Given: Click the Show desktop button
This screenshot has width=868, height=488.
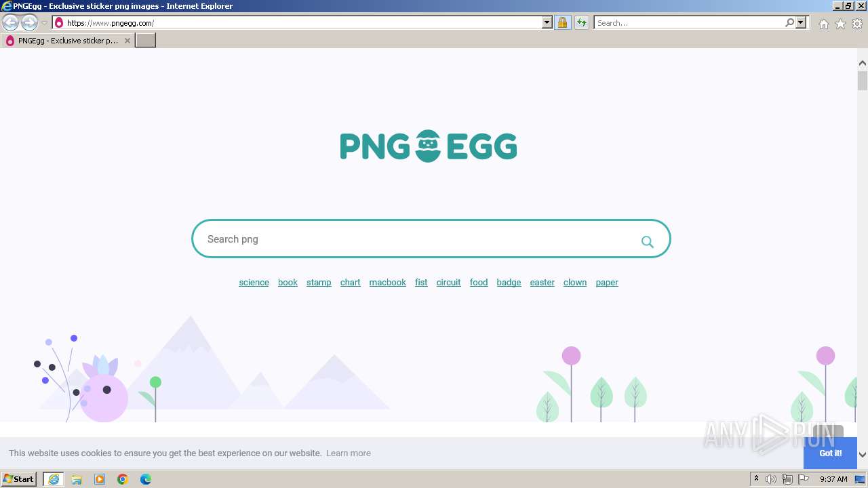Looking at the screenshot, I should (x=861, y=479).
